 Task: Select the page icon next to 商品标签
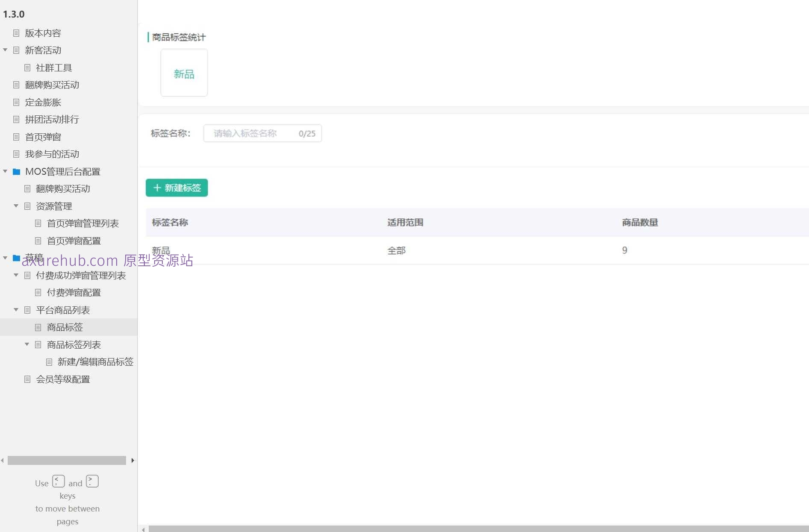38,327
